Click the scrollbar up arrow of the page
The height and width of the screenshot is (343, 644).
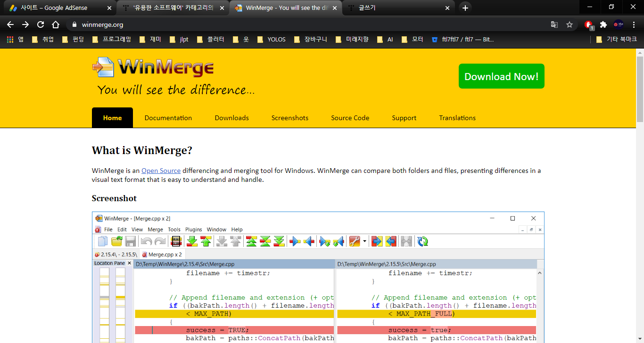[640, 51]
